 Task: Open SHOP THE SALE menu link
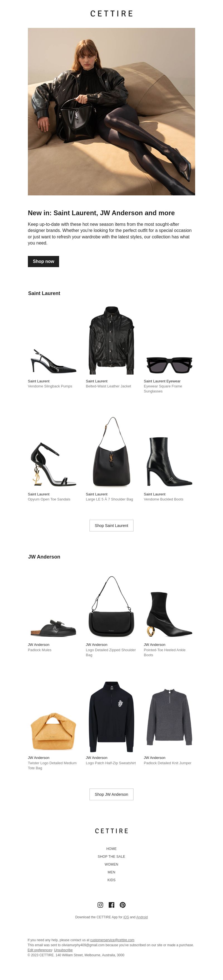pyautogui.click(x=111, y=856)
